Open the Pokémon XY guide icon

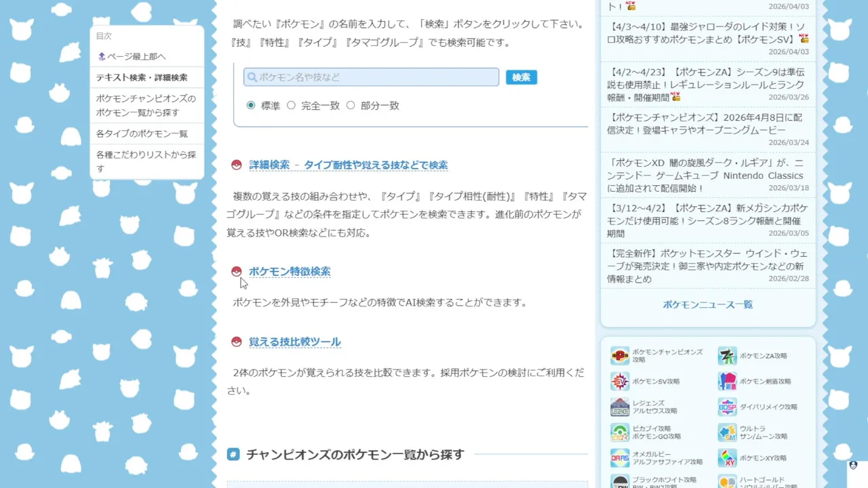pyautogui.click(x=728, y=458)
